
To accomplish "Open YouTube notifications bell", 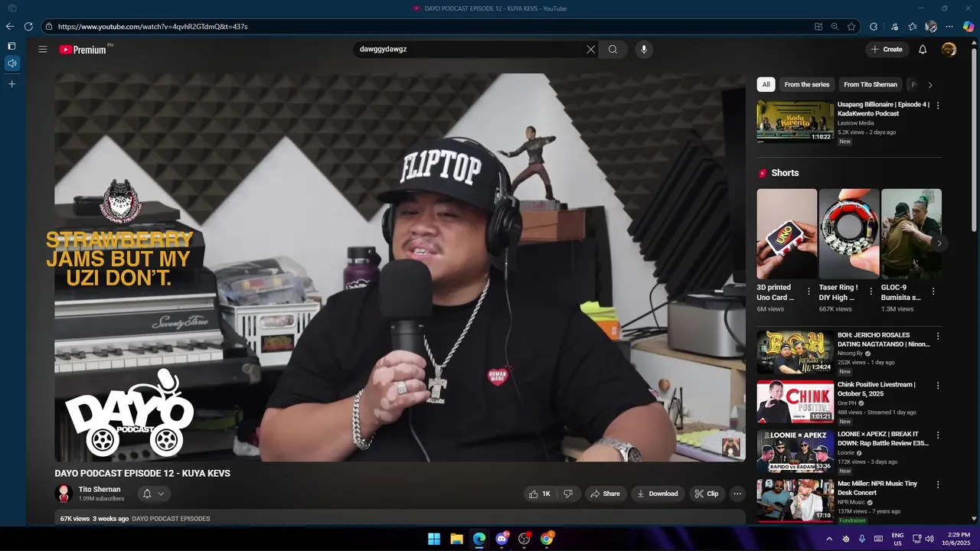I will point(923,49).
